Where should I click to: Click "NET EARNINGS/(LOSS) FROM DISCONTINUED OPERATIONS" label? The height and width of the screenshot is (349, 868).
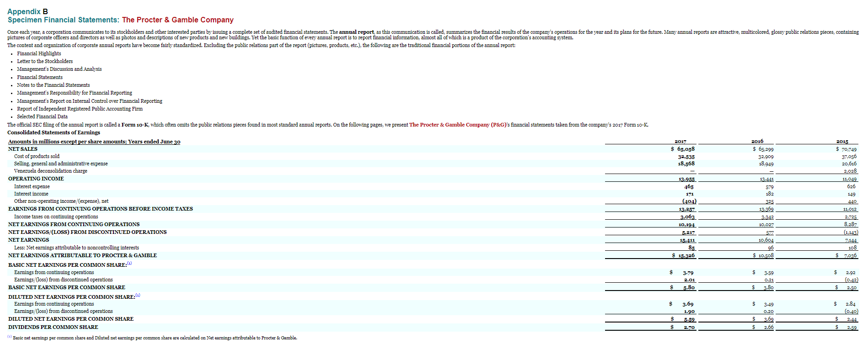point(87,232)
